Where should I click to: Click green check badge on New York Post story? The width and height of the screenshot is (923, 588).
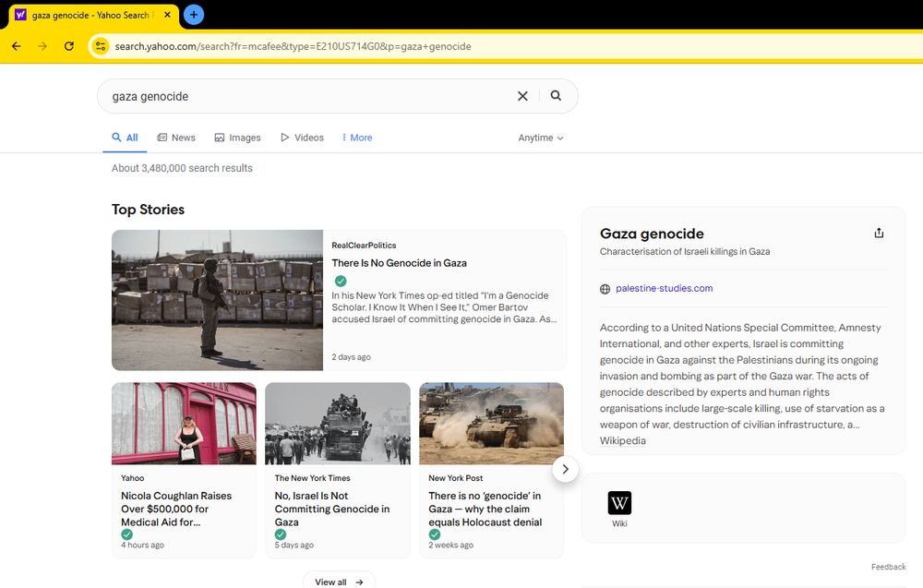point(435,534)
